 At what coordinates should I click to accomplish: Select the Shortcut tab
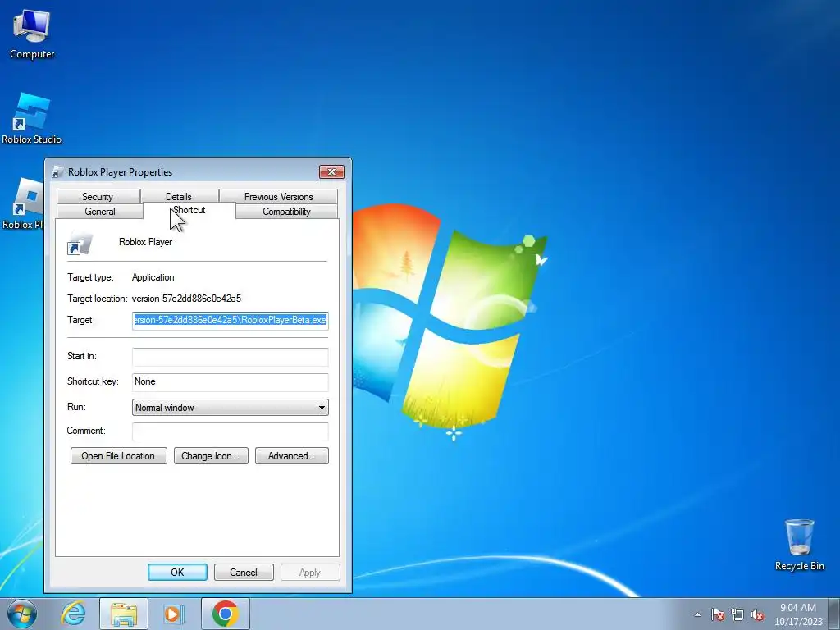pyautogui.click(x=189, y=210)
